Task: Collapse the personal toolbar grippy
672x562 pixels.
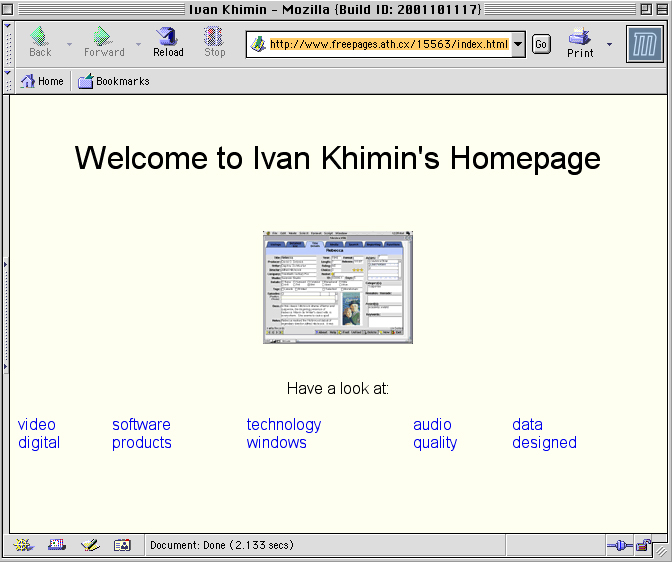Action: [8, 81]
